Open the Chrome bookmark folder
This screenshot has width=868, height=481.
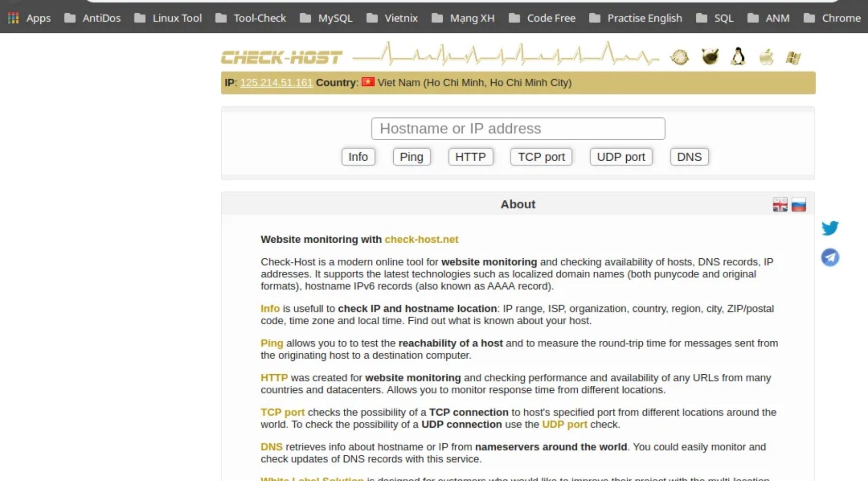click(832, 18)
